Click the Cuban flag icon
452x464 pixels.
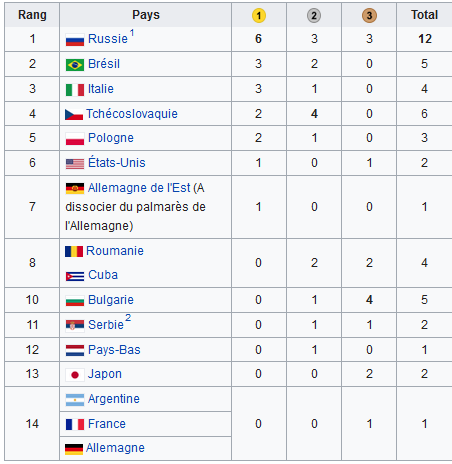pos(75,276)
